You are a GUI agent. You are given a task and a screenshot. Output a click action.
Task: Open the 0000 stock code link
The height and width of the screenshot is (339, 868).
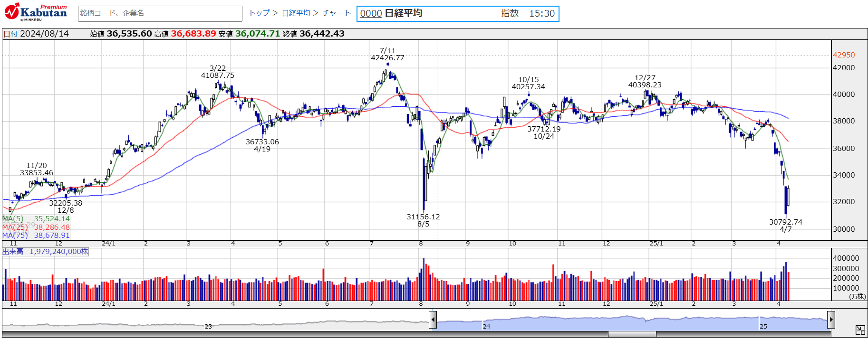(x=371, y=14)
